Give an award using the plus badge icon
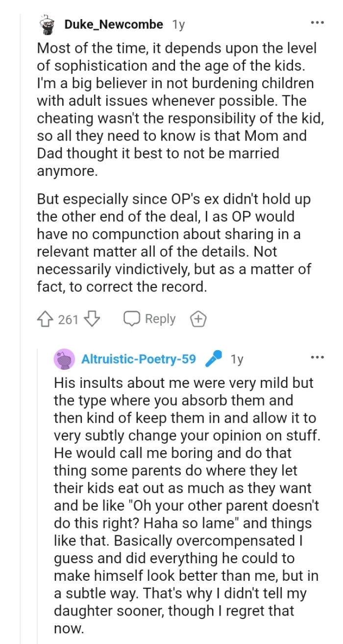The image size is (343, 644). pyautogui.click(x=198, y=319)
